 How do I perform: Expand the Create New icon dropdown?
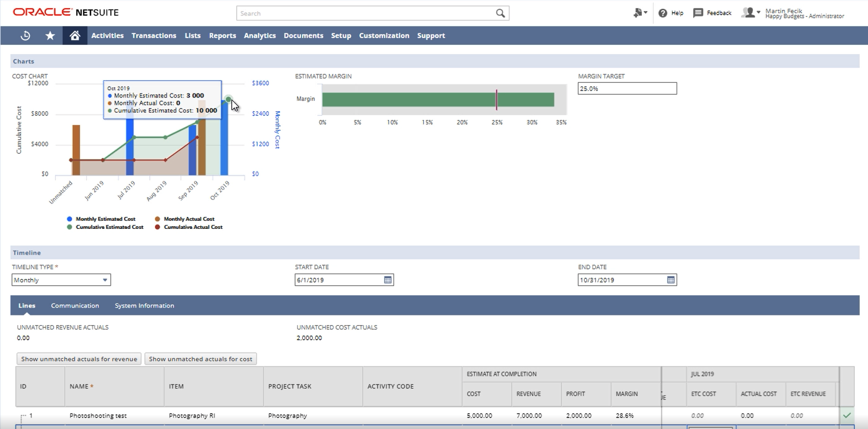640,13
